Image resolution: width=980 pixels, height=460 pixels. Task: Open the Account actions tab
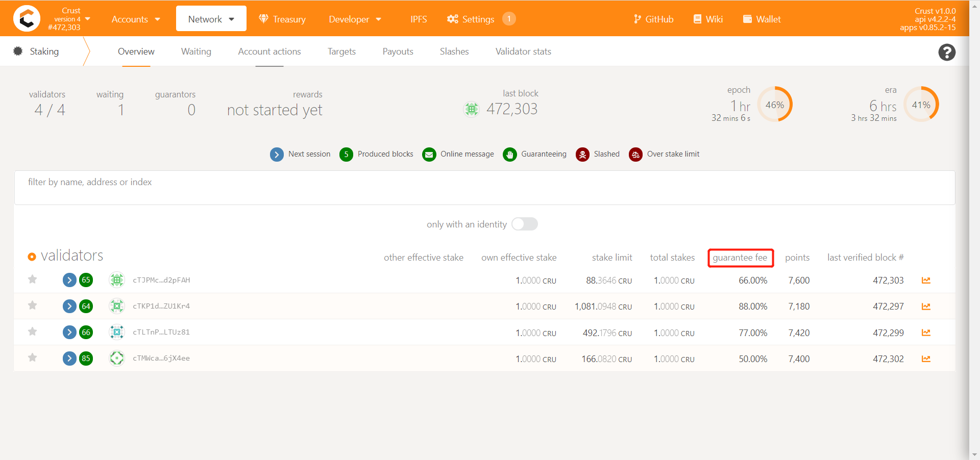tap(269, 52)
